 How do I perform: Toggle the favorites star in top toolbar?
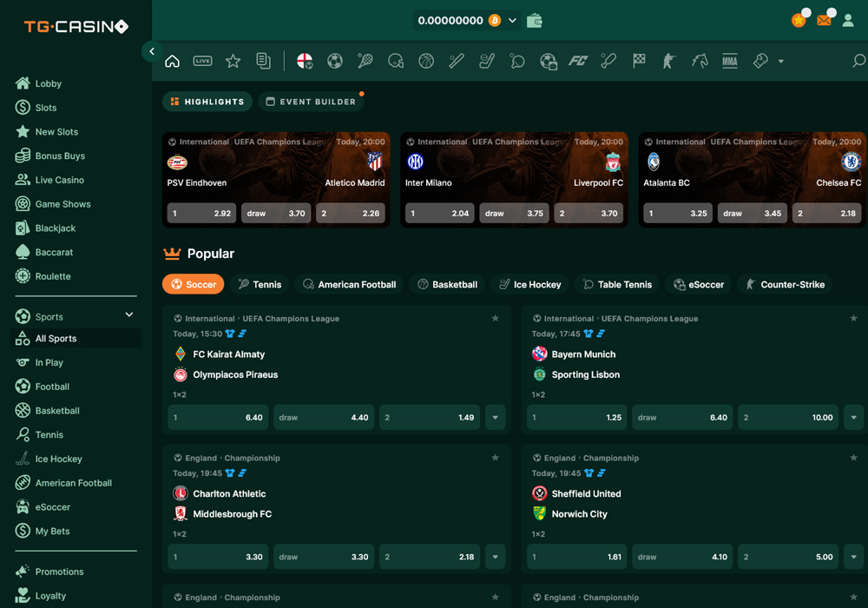[233, 61]
